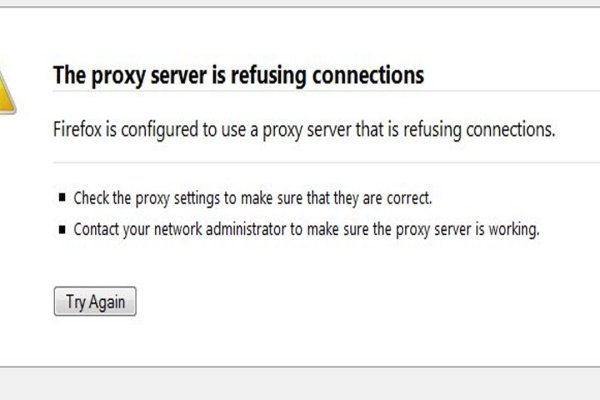Click the "Contact your network administrator" tip
This screenshot has height=400, width=600.
[x=306, y=228]
